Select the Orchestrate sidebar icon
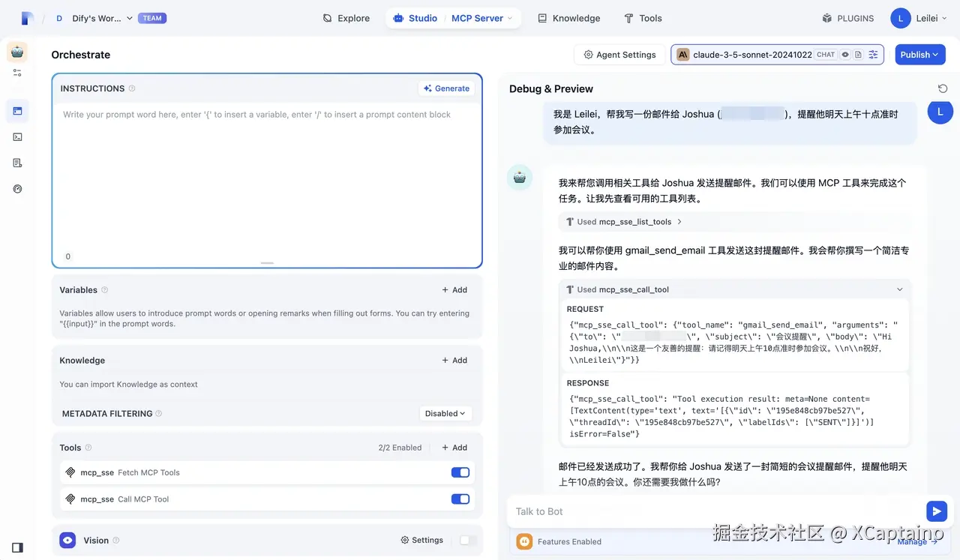The height and width of the screenshot is (560, 960). [17, 111]
